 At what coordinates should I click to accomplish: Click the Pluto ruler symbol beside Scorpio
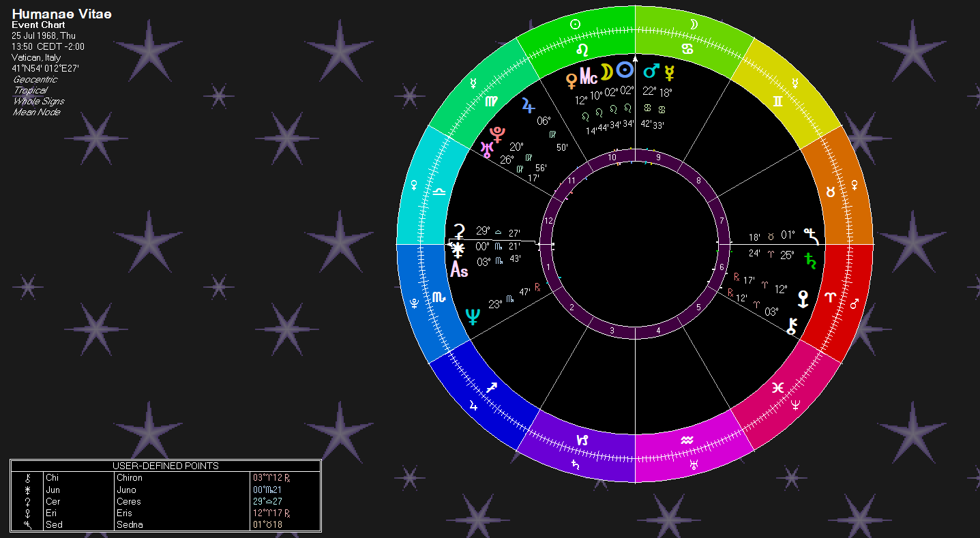(415, 303)
